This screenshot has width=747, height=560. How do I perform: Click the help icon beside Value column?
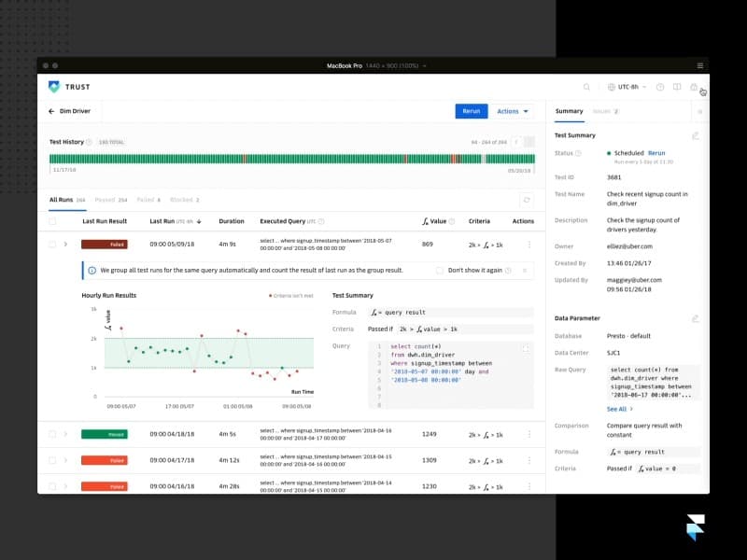(452, 221)
